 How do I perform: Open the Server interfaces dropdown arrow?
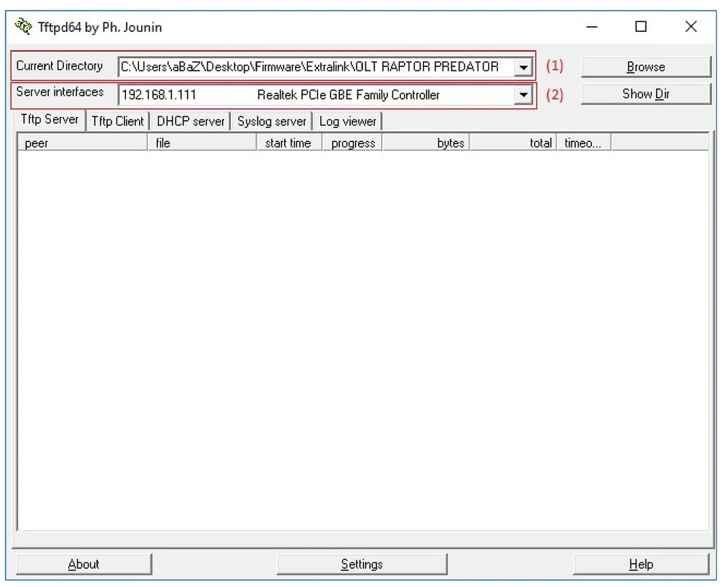pos(523,95)
